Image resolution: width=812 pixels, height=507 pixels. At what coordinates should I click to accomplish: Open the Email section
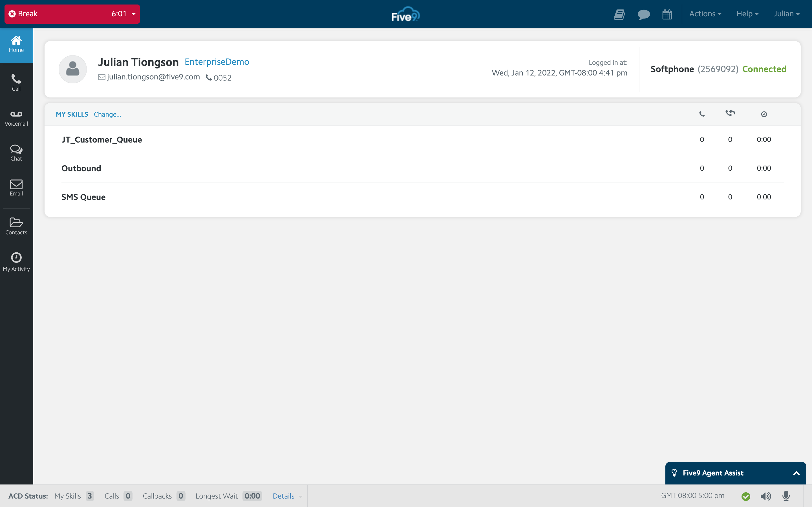(16, 188)
